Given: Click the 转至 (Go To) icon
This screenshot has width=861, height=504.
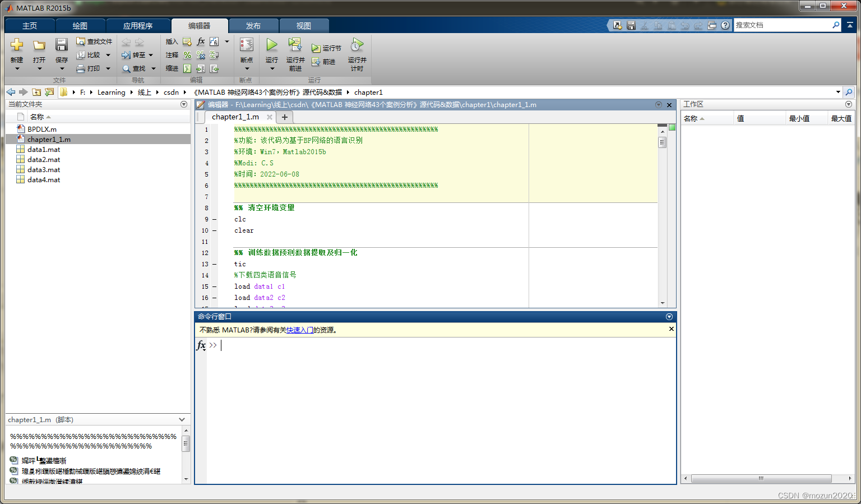Looking at the screenshot, I should [x=126, y=55].
